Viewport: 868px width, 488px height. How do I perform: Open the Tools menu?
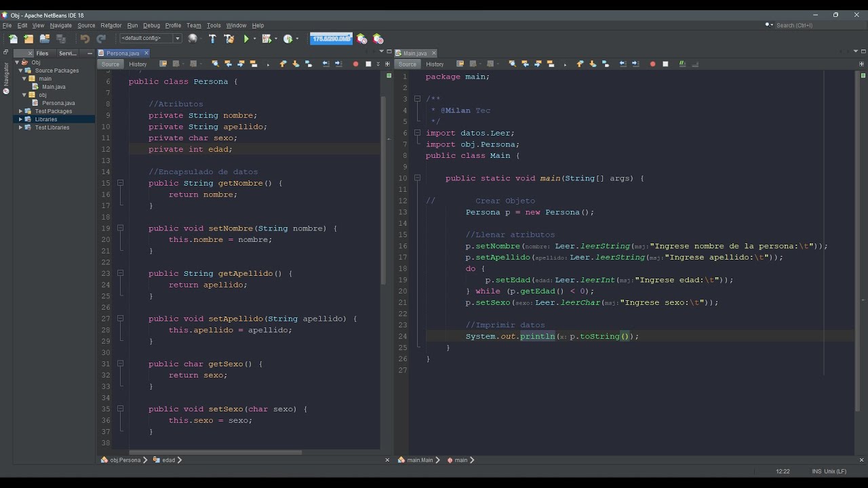214,25
